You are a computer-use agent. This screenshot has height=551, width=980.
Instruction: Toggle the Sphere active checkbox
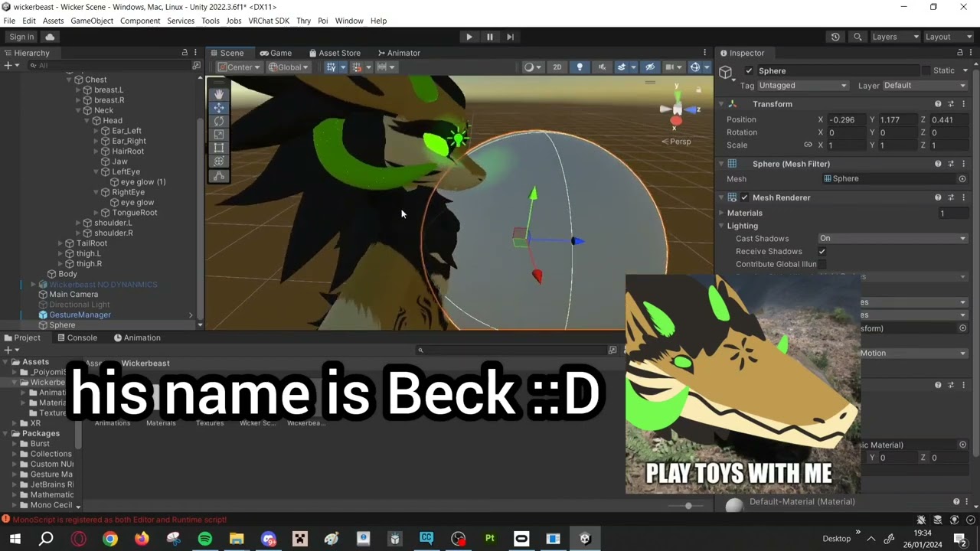coord(749,70)
